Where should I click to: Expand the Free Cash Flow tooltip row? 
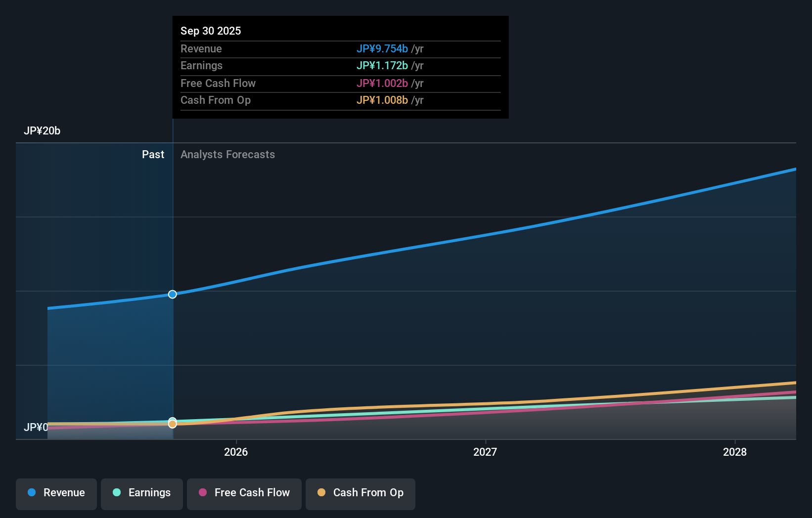[340, 83]
